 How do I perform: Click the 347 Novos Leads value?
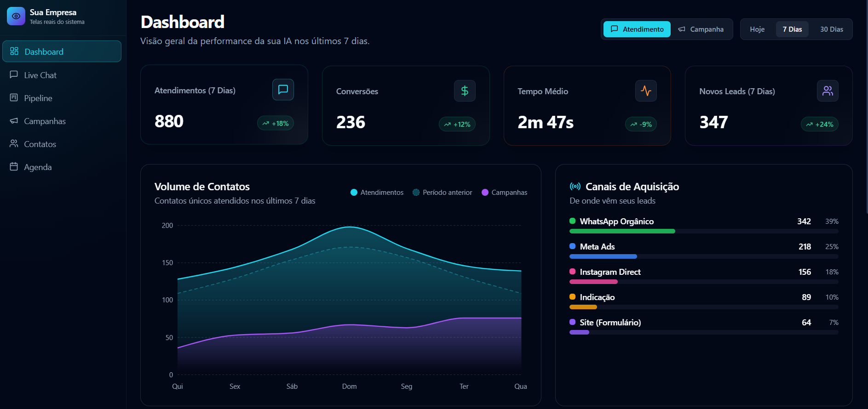(x=713, y=122)
